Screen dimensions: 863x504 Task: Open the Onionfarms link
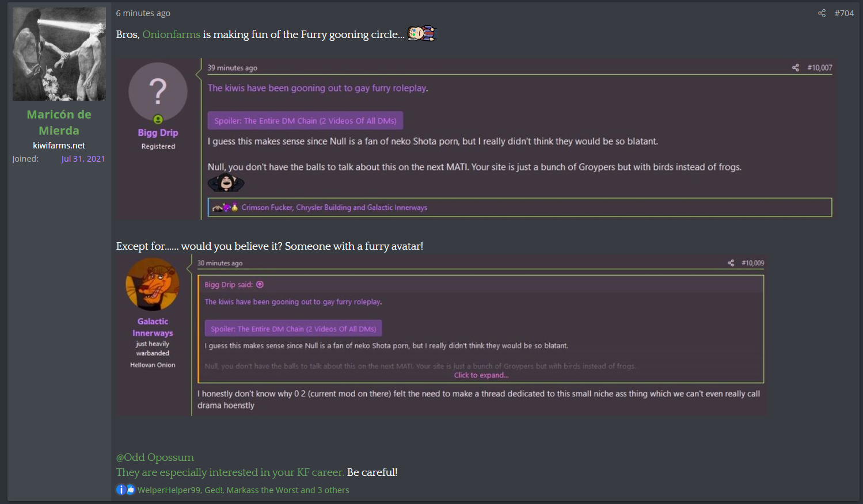tap(171, 35)
